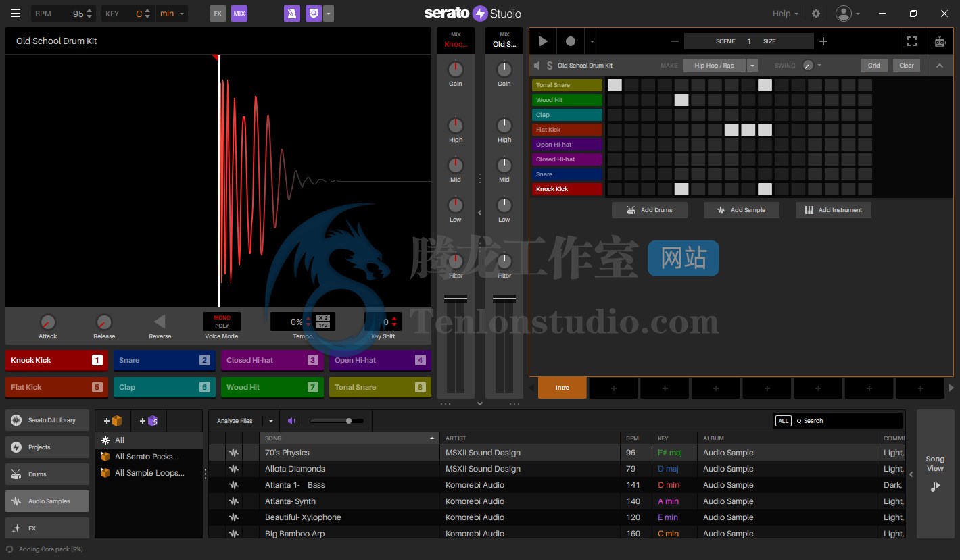This screenshot has width=960, height=560.
Task: Select the Clap pad 6
Action: click(164, 387)
